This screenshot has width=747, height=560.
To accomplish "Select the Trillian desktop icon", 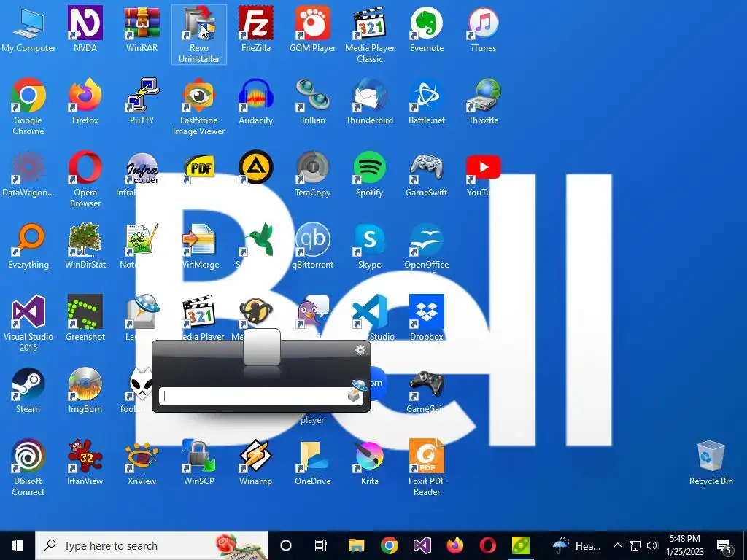I will coord(312,102).
